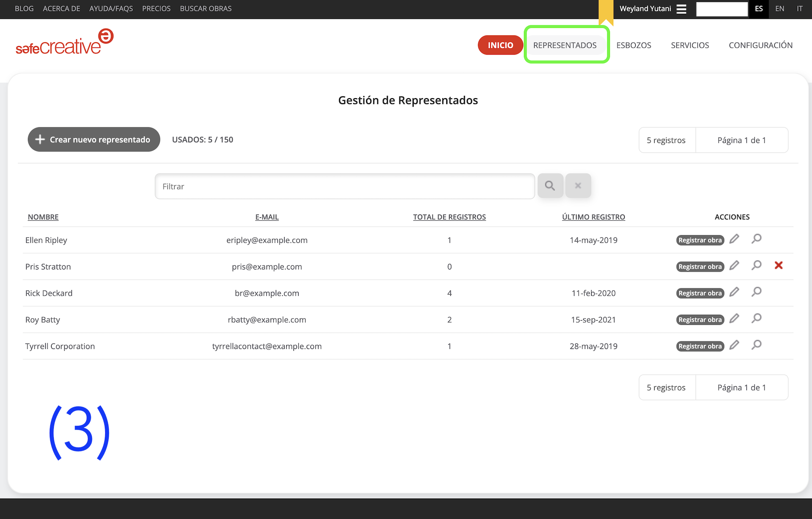The image size is (812, 519).
Task: Click the edit pencil for Roy Batty
Action: [x=734, y=319]
